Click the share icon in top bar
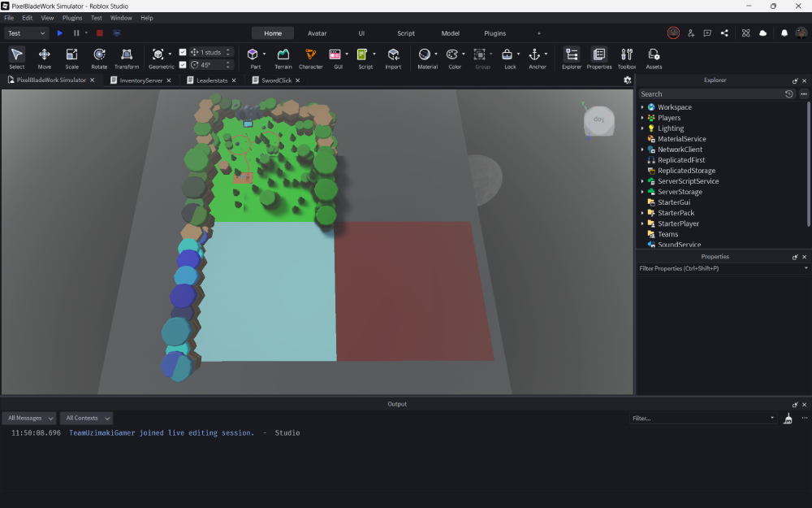The image size is (812, 508). tap(724, 33)
